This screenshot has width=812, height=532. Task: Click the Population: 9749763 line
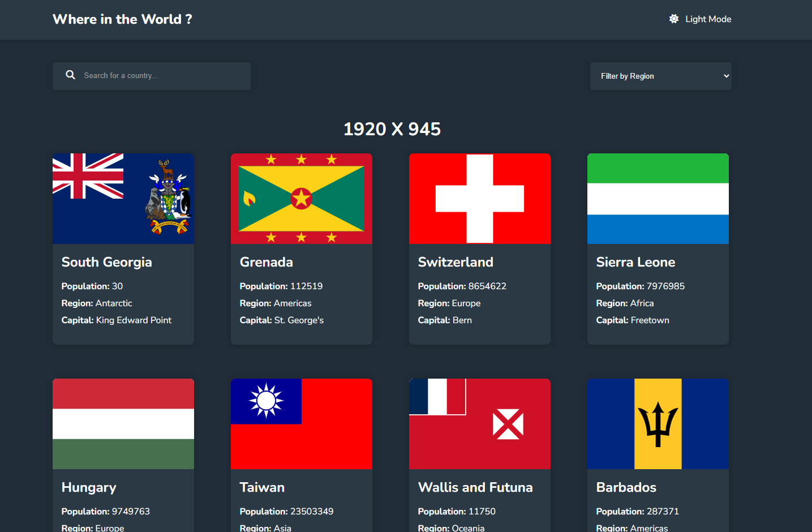tap(105, 512)
